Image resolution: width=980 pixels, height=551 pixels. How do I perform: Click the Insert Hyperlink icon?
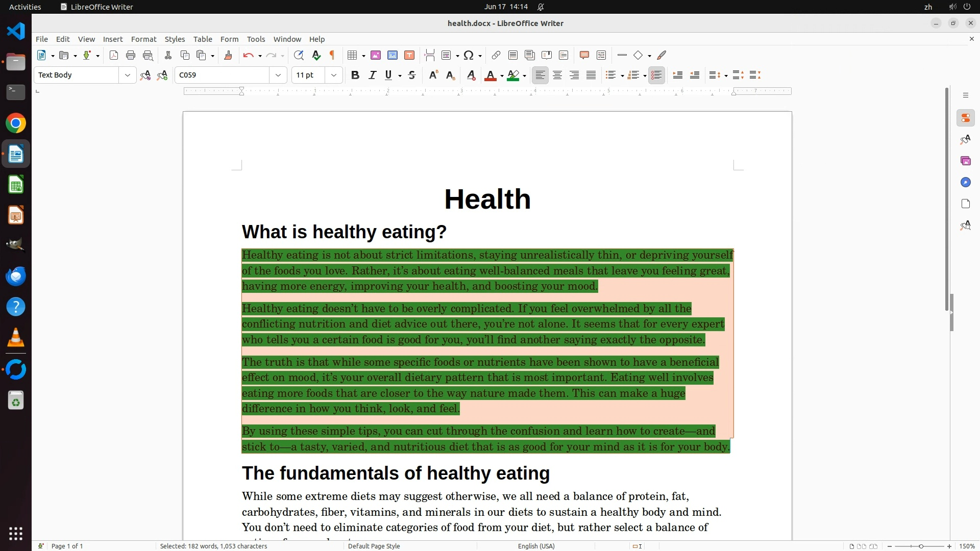click(496, 55)
